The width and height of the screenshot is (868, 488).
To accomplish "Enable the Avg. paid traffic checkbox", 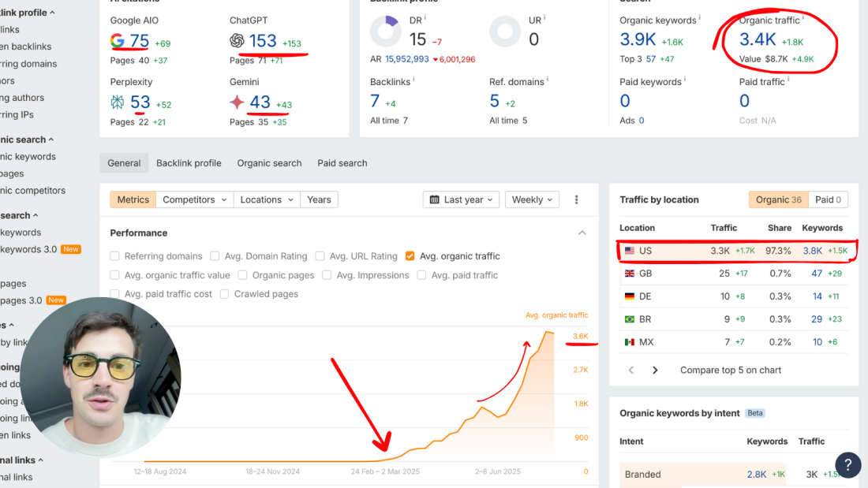I will (422, 275).
